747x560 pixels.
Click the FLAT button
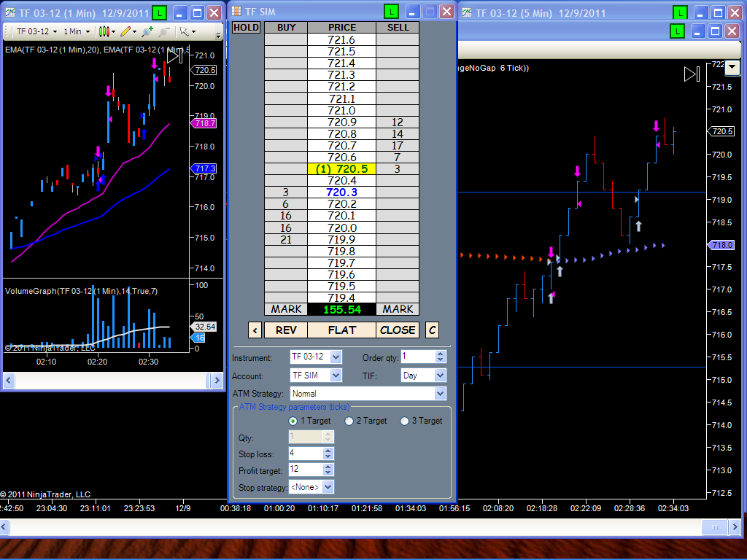coord(341,330)
